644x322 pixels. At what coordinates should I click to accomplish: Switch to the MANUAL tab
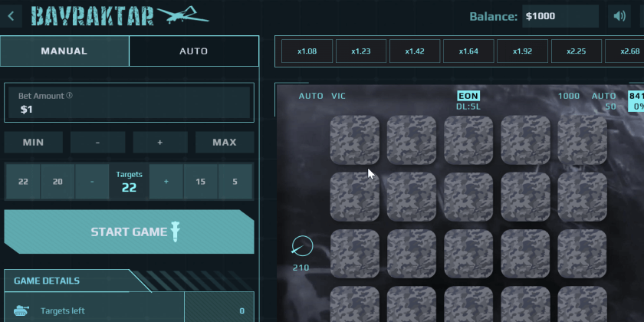pyautogui.click(x=64, y=51)
